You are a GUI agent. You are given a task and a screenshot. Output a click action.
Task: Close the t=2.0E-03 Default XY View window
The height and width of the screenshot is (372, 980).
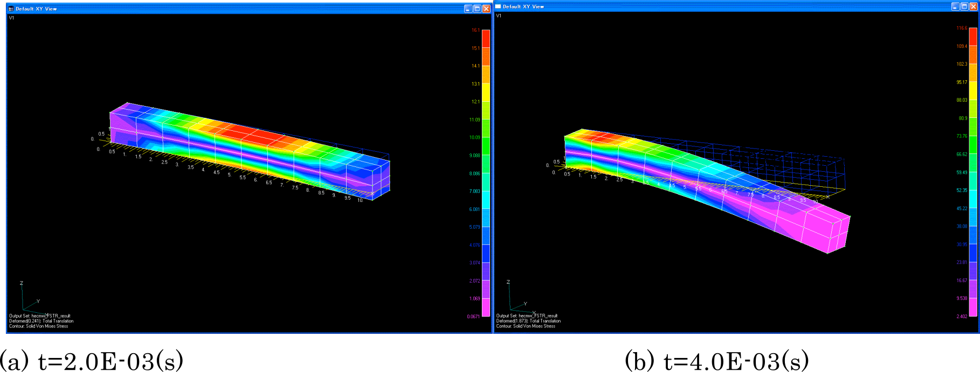[x=486, y=9]
